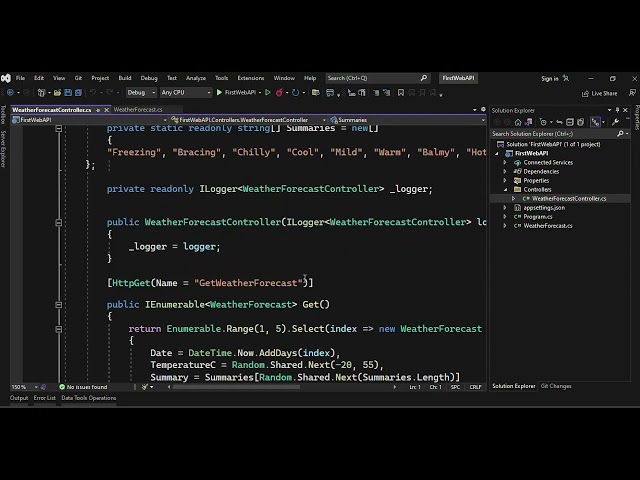The image size is (640, 480).
Task: Click the Live Share button
Action: (600, 93)
